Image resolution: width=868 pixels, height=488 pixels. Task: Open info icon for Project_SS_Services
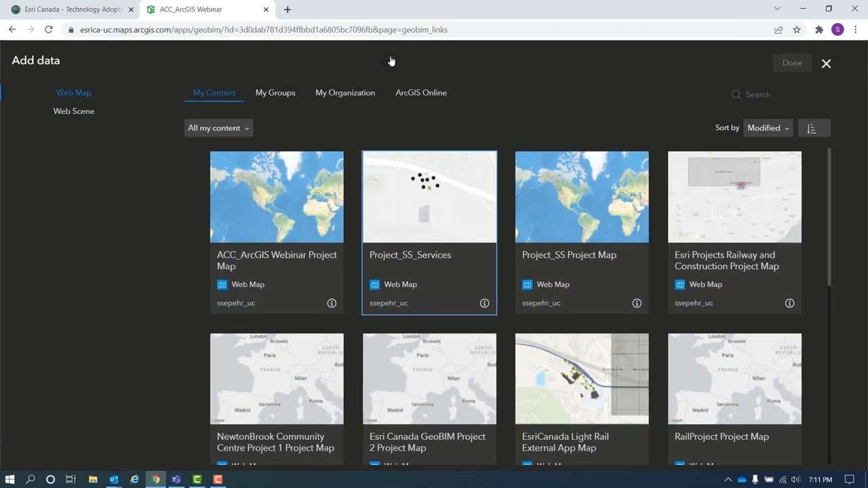pos(484,304)
